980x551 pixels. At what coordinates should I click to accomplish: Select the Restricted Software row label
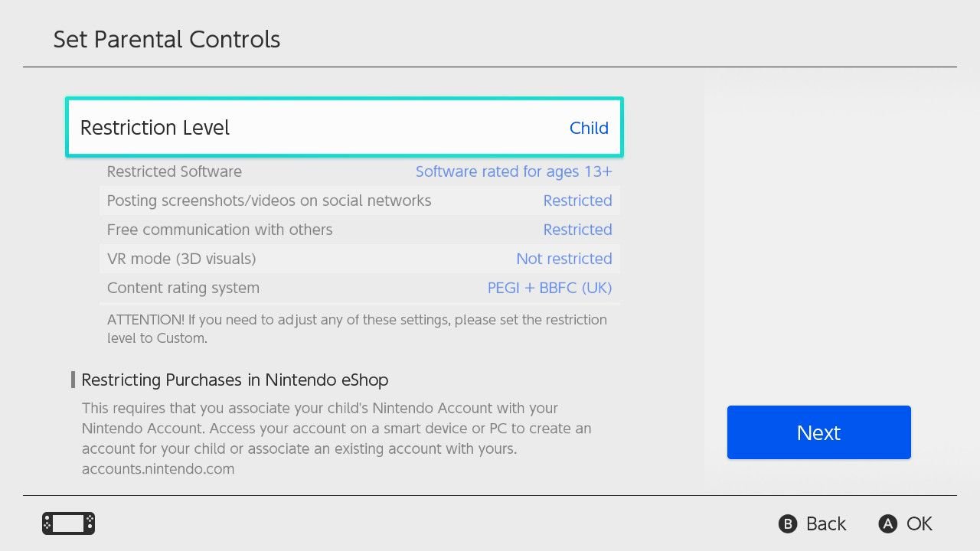click(174, 171)
